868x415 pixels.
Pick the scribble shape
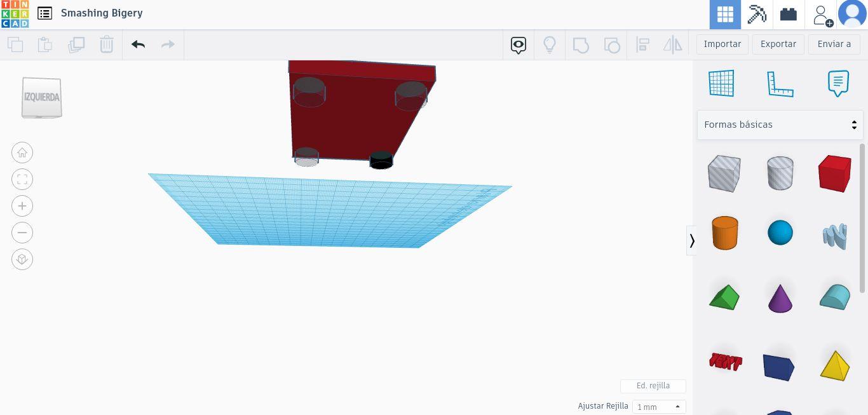pos(835,235)
